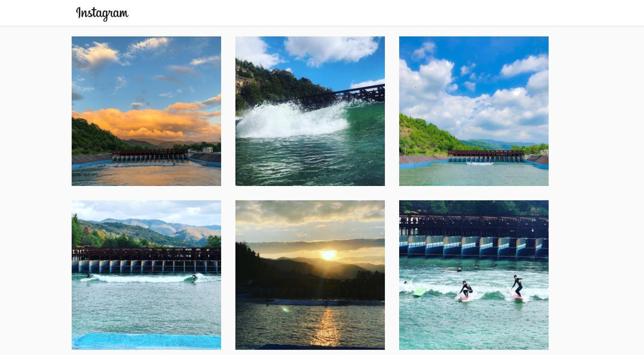
Task: View post with surfer on red board
Action: tap(474, 275)
